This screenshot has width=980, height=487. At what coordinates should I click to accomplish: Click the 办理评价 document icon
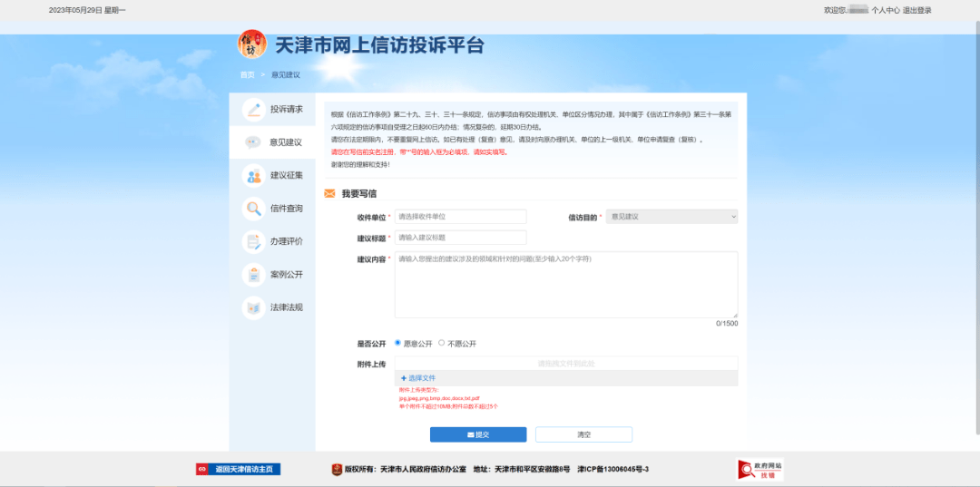[254, 242]
